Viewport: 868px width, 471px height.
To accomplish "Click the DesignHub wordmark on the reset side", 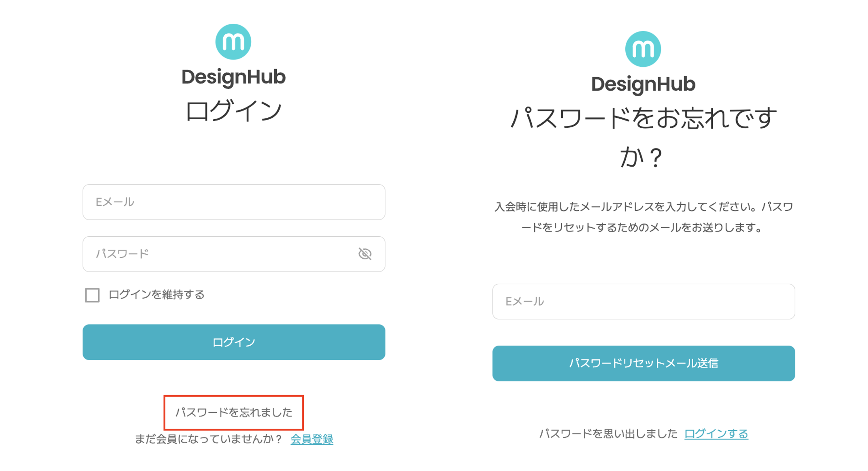I will (644, 85).
